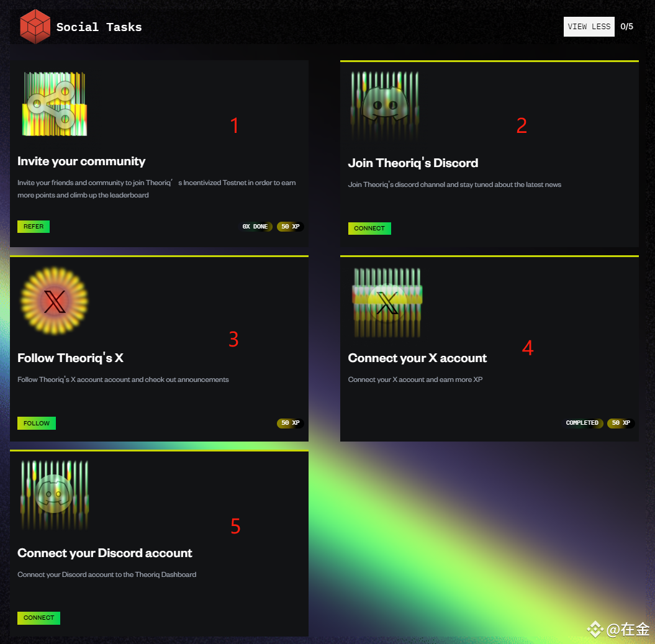The height and width of the screenshot is (644, 655).
Task: Click the 0/5 task progress counter
Action: (626, 27)
